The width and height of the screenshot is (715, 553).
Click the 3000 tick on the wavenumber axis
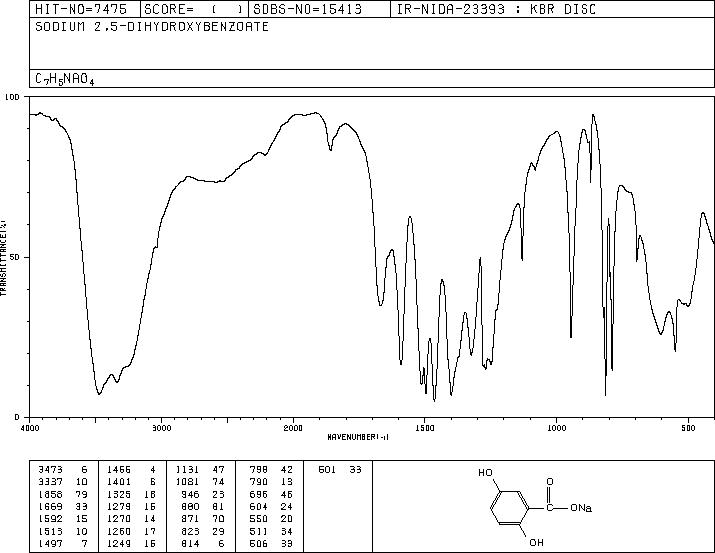click(161, 428)
